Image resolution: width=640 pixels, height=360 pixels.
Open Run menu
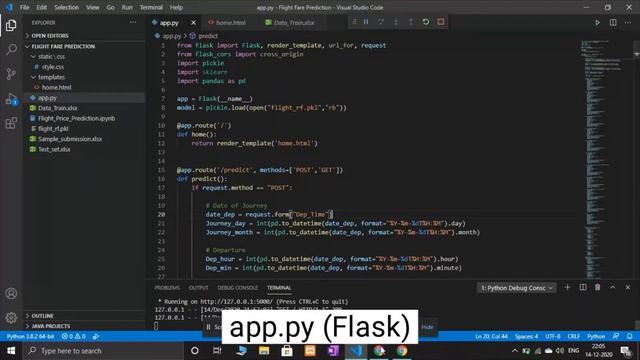click(127, 7)
